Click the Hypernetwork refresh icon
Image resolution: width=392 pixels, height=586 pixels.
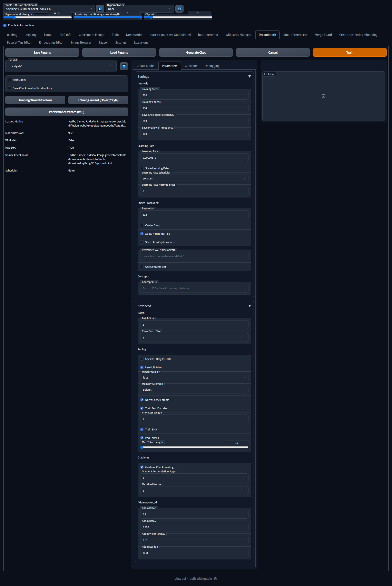[x=179, y=9]
